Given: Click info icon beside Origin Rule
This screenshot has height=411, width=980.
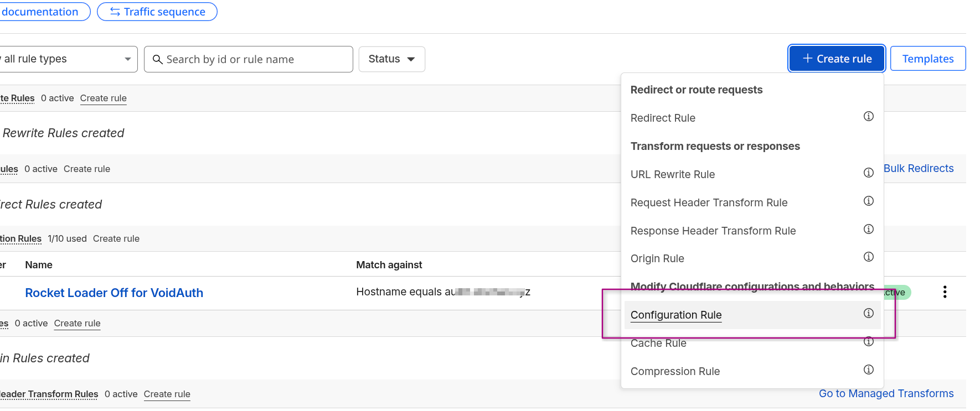Looking at the screenshot, I should pos(868,257).
